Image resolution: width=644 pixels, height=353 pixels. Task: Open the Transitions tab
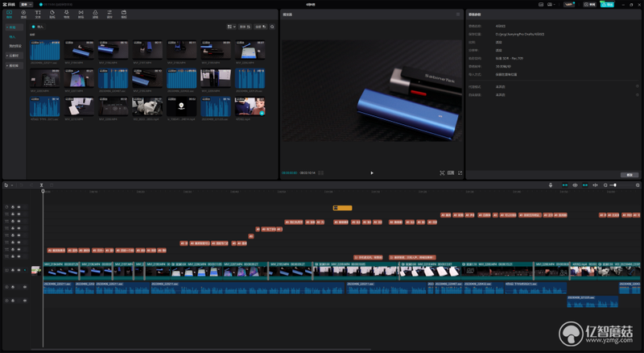click(x=81, y=14)
